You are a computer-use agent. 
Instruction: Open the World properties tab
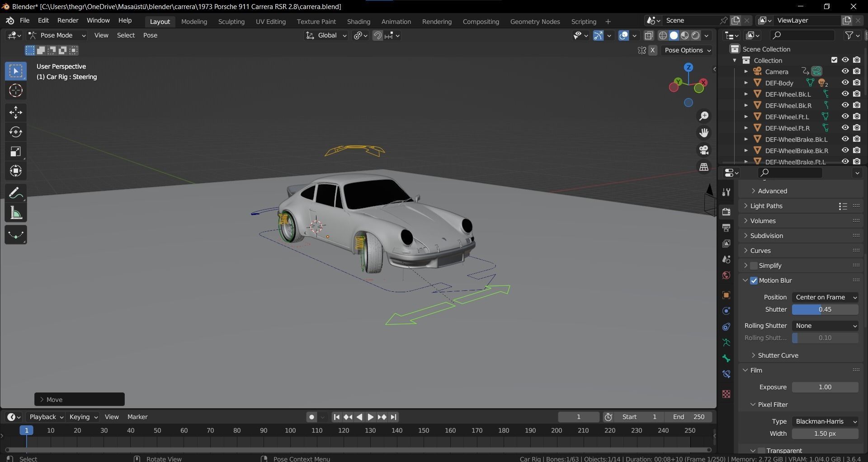click(x=726, y=275)
